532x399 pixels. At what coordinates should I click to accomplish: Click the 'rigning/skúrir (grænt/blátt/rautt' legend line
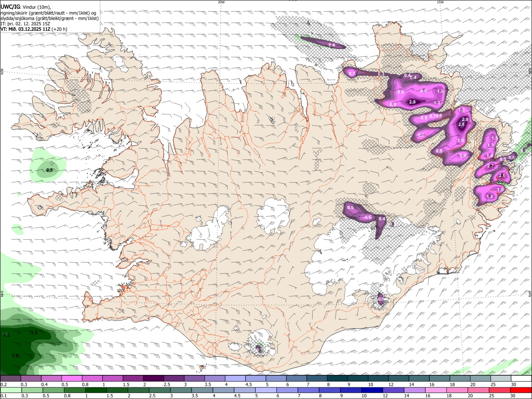[48, 12]
